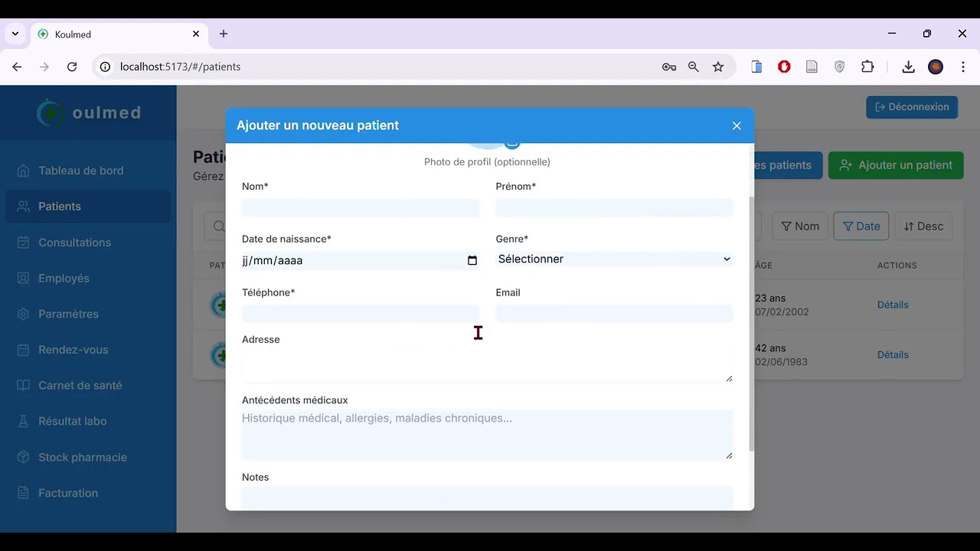This screenshot has width=980, height=551.
Task: Click the Nom input field
Action: [x=361, y=207]
